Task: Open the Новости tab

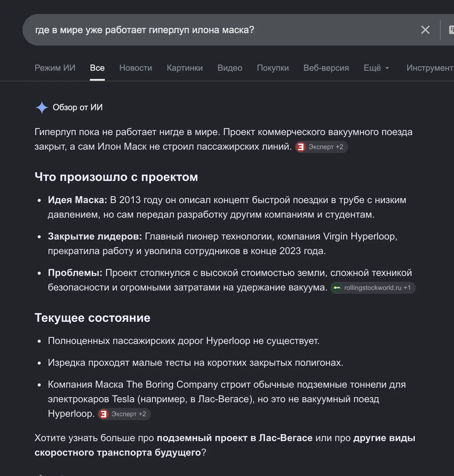Action: click(x=136, y=68)
